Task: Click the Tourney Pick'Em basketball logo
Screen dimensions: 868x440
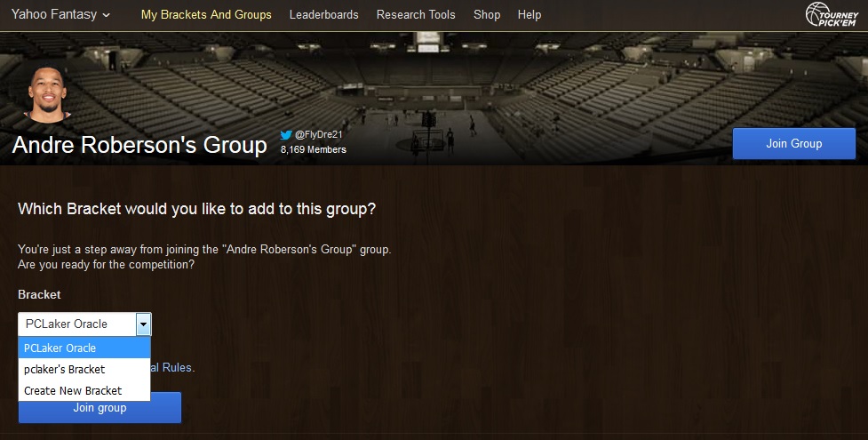Action: pyautogui.click(x=832, y=14)
